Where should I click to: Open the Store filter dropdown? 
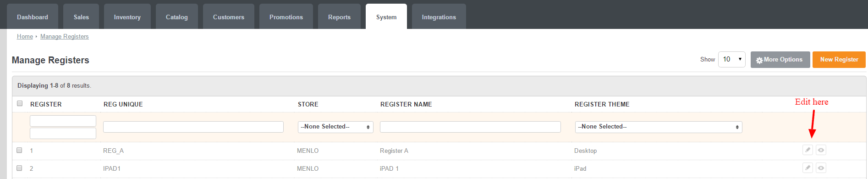[335, 127]
